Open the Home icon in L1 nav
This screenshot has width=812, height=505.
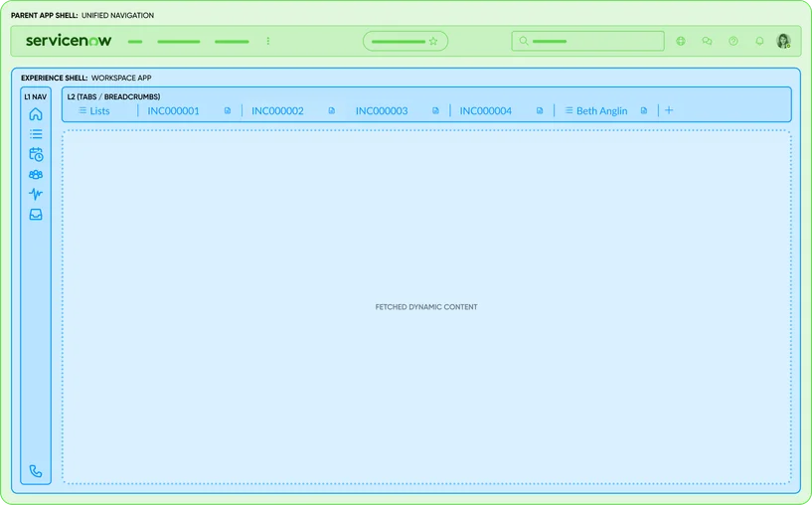pyautogui.click(x=36, y=114)
